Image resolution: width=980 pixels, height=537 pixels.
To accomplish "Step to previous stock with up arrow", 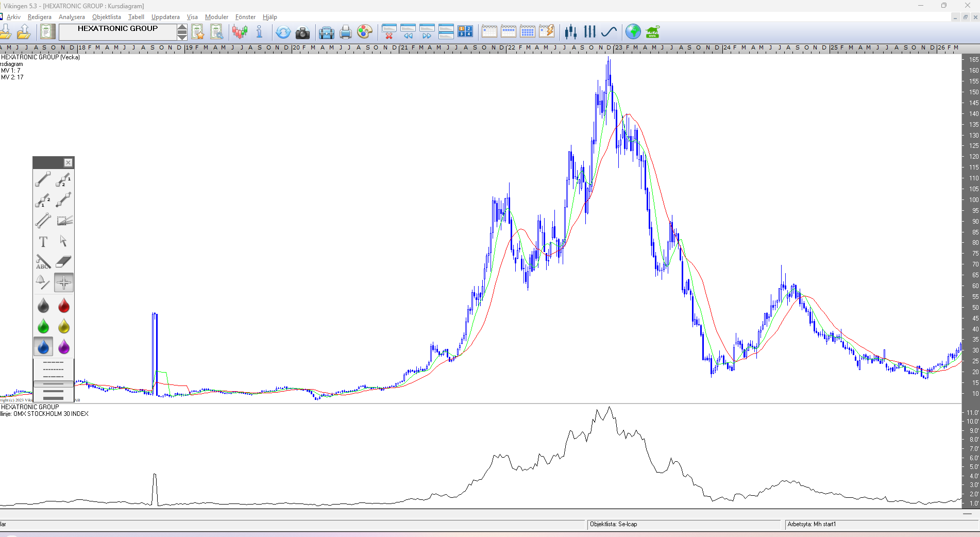I will click(x=182, y=28).
